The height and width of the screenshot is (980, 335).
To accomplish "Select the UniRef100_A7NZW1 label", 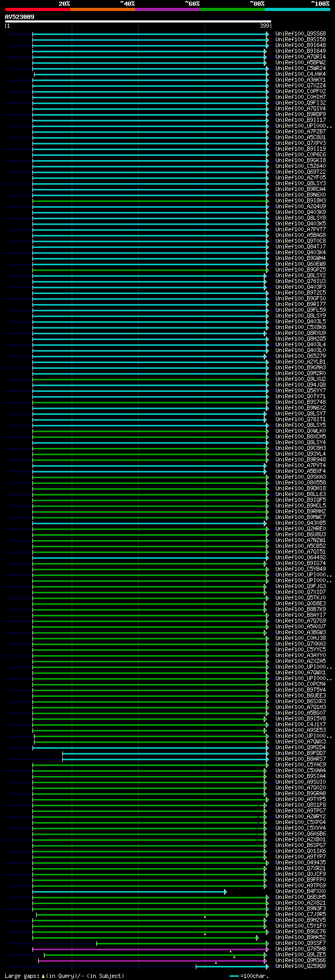I will click(x=300, y=540).
